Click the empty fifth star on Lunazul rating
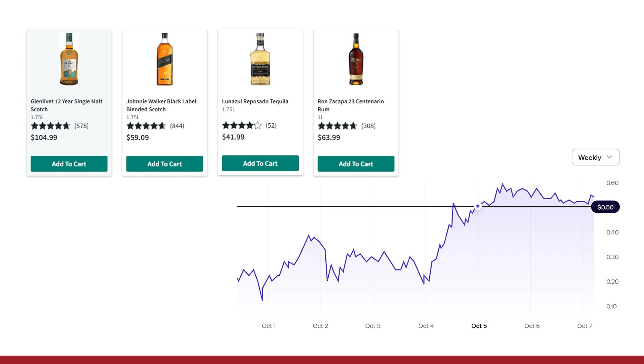Image resolution: width=644 pixels, height=364 pixels. tap(259, 125)
